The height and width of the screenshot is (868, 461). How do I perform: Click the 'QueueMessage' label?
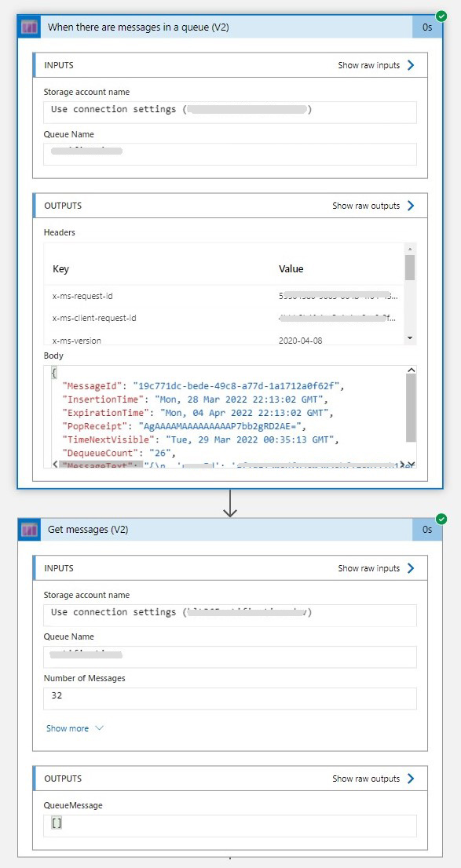click(73, 805)
